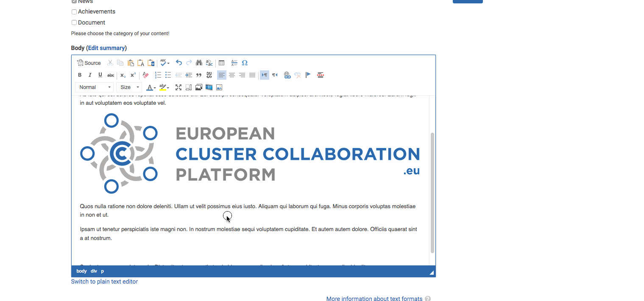The image size is (644, 301).
Task: Maximize the editor
Action: pyautogui.click(x=178, y=87)
